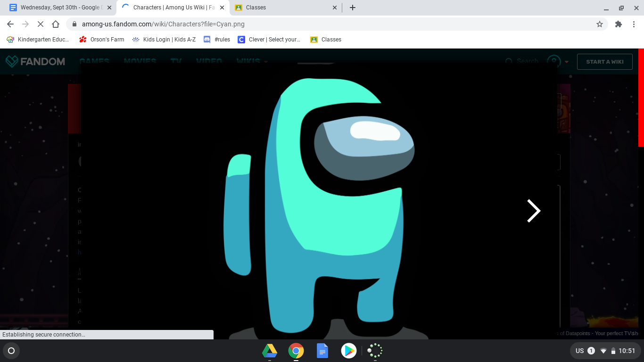Open the Video menu on Fandom
The height and width of the screenshot is (362, 644).
[x=209, y=61]
